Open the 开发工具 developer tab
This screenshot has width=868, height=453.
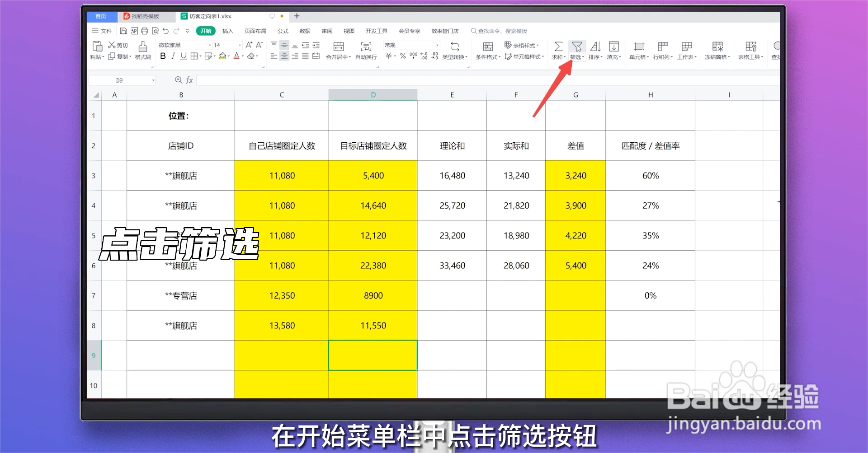[x=377, y=31]
